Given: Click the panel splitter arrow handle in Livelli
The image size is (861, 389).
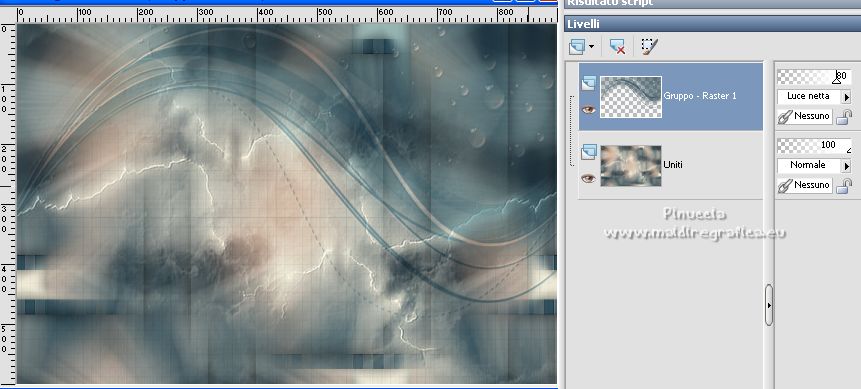Looking at the screenshot, I should click(768, 305).
